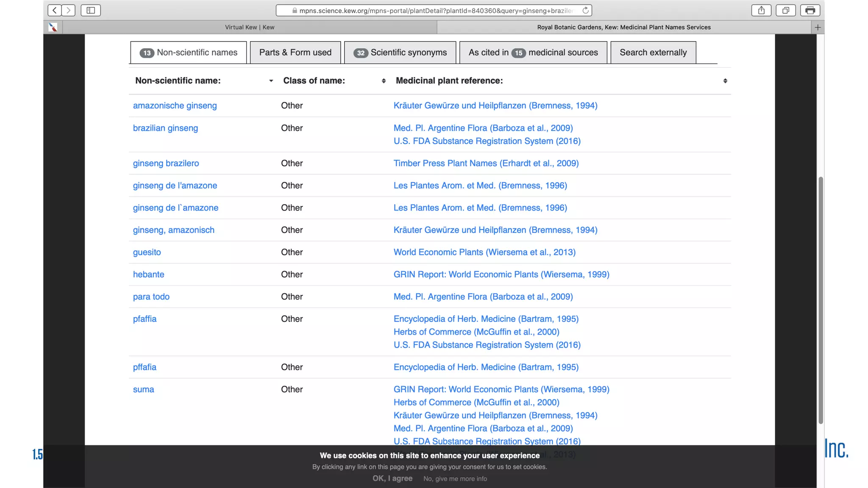Screen dimensions: 868x488
Task: Click the pinned tab favicon
Action: click(53, 27)
